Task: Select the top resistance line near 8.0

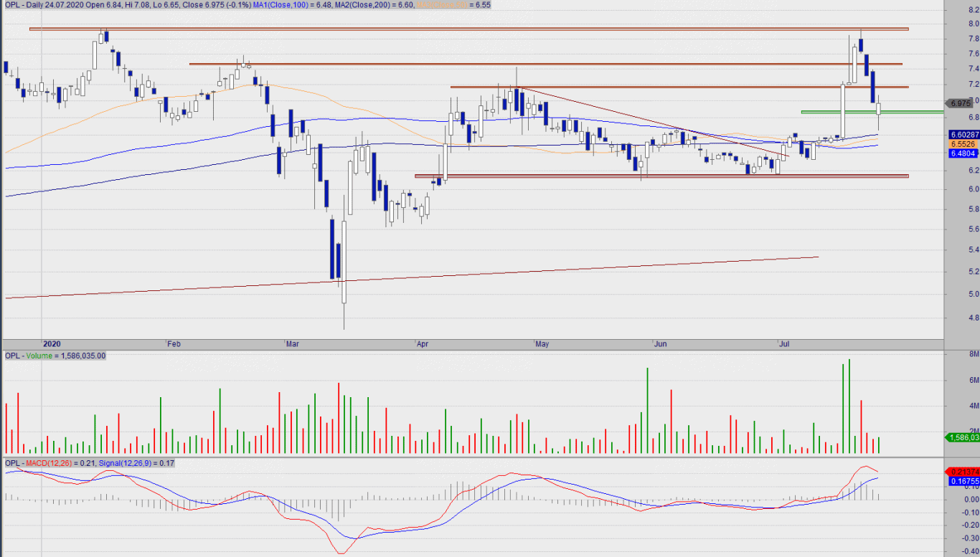Action: coord(468,29)
